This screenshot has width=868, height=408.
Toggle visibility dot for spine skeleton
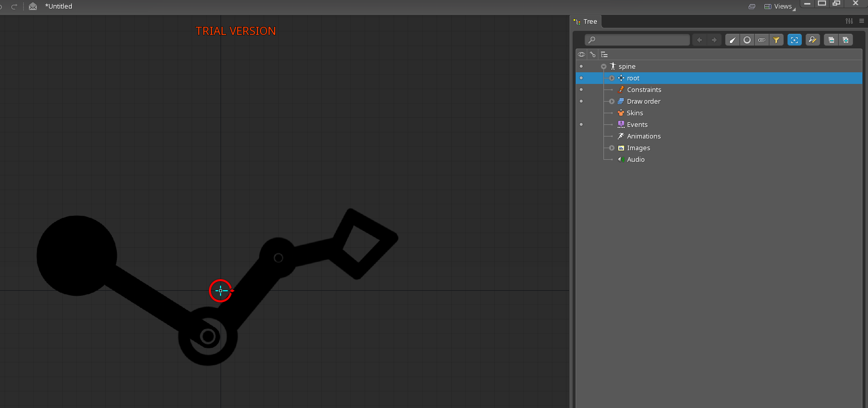[581, 66]
